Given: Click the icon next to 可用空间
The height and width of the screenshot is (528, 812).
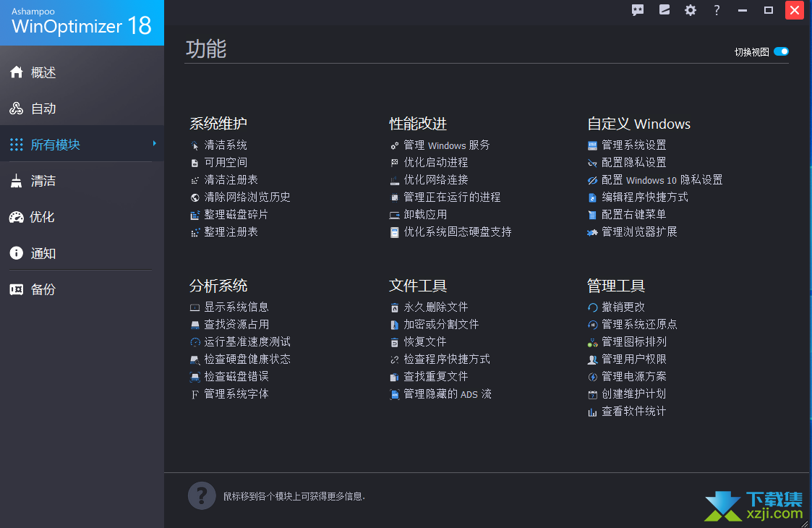Looking at the screenshot, I should pyautogui.click(x=195, y=163).
